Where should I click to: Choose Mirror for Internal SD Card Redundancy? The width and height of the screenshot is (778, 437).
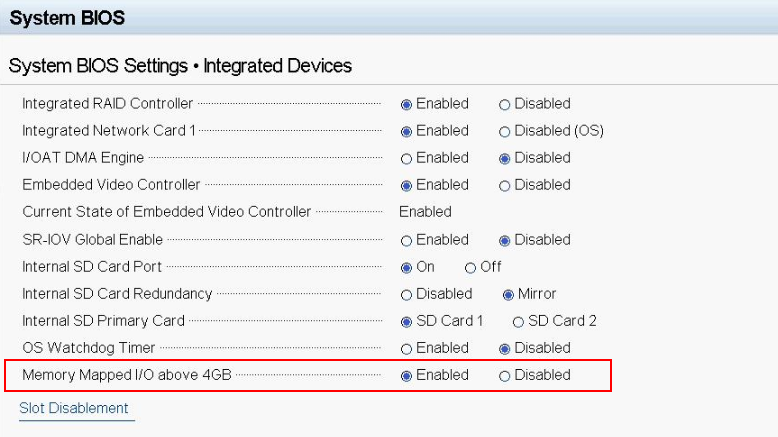[x=508, y=294]
